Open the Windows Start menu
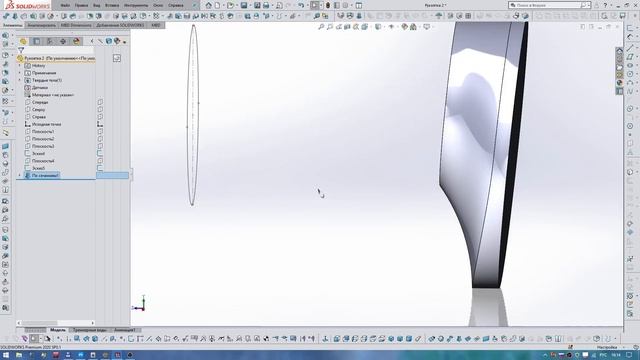This screenshot has height=360, width=640. pyautogui.click(x=6, y=355)
